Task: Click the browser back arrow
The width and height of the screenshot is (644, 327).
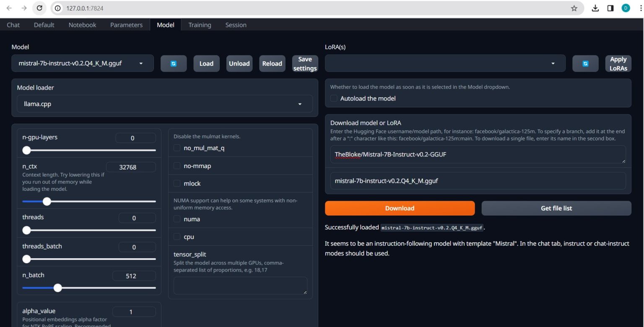Action: (9, 8)
